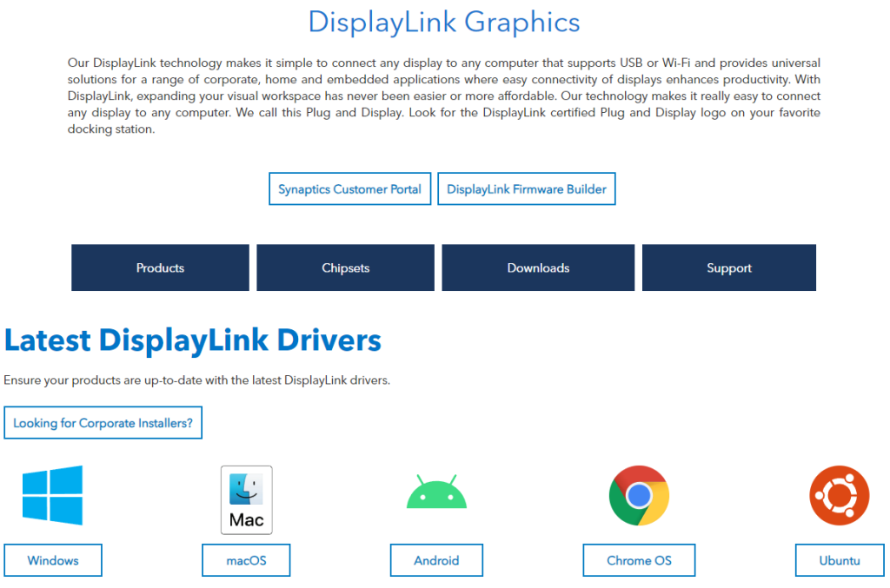Click the Mac Finder icon
890x588 pixels.
click(x=246, y=499)
